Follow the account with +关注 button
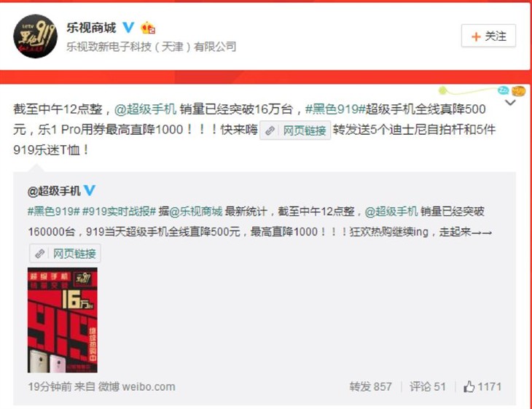The height and width of the screenshot is (409, 532). tap(488, 36)
